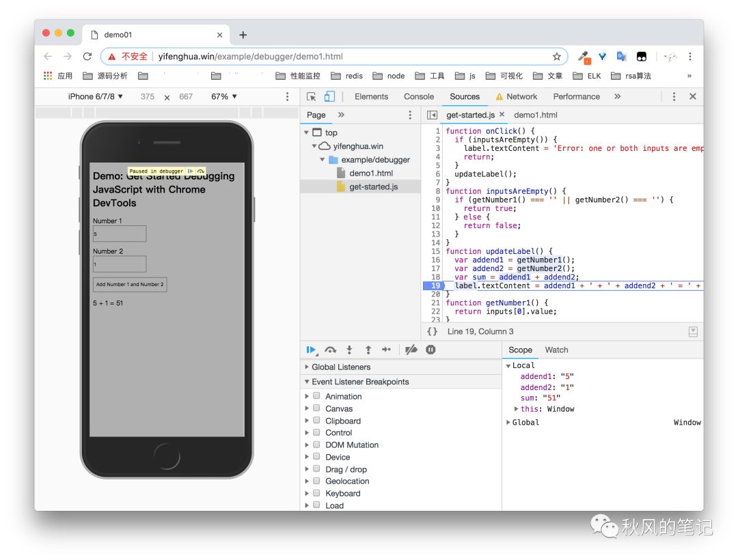
Task: Open the Apps grid shortcut in bookmarks bar
Action: tap(48, 76)
